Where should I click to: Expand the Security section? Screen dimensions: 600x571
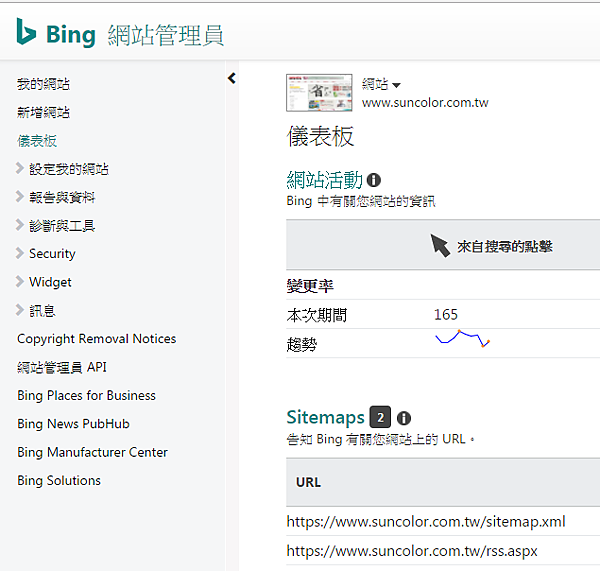click(x=20, y=253)
